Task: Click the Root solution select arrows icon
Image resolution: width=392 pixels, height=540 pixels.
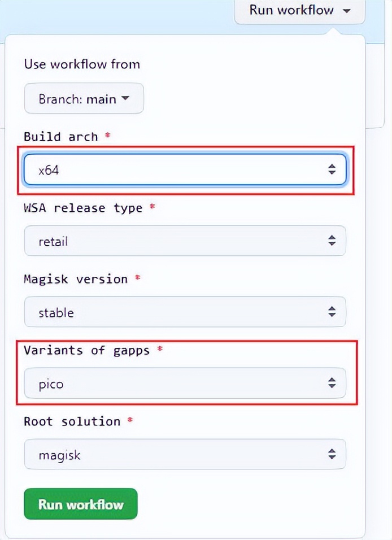Action: tap(332, 454)
